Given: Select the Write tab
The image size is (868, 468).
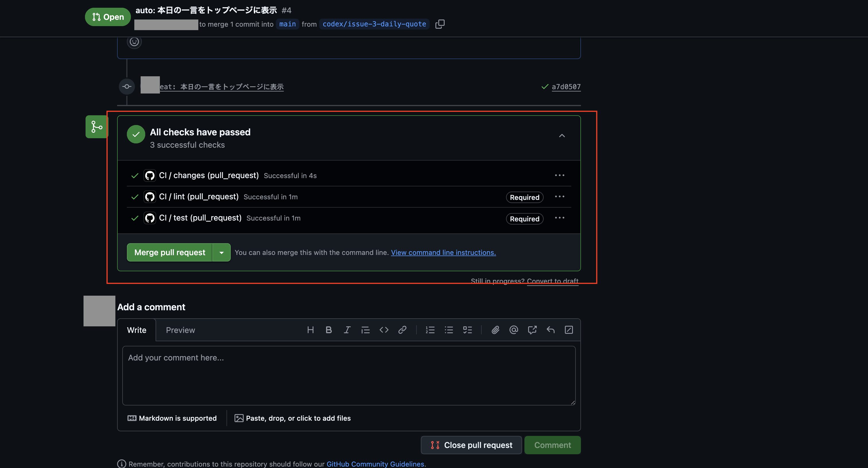Looking at the screenshot, I should click(136, 330).
